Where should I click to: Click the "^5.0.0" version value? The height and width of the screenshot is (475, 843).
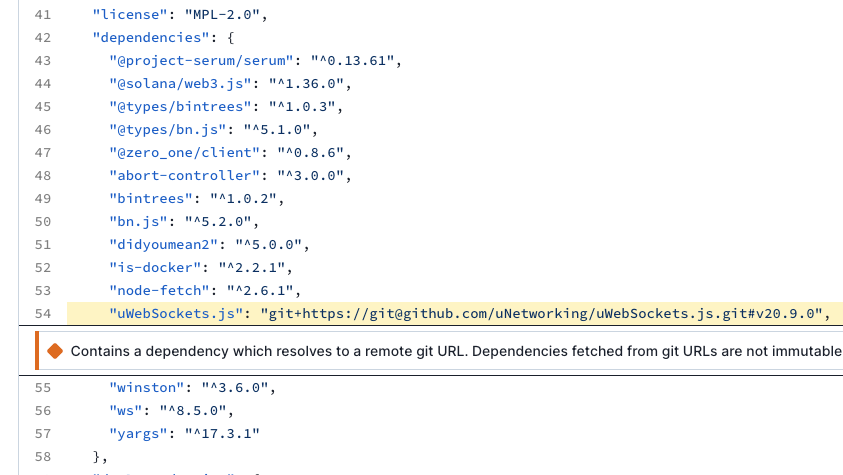pyautogui.click(x=269, y=246)
